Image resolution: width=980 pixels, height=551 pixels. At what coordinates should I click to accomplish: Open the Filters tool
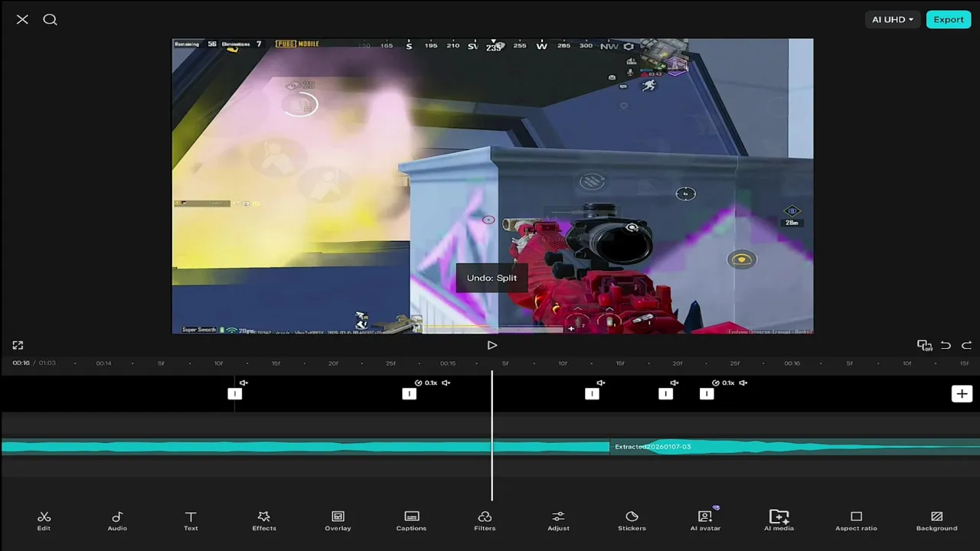(x=485, y=520)
